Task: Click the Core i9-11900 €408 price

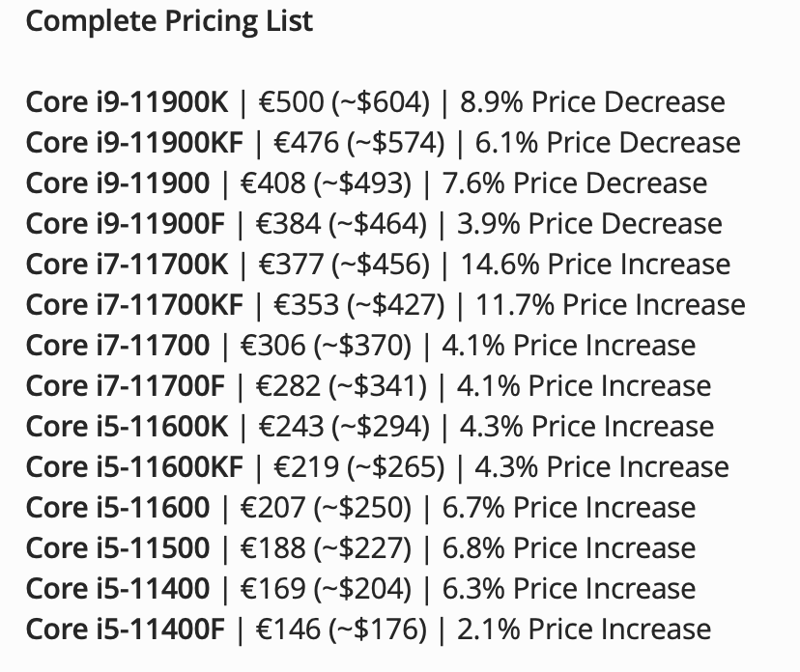Action: (x=273, y=183)
